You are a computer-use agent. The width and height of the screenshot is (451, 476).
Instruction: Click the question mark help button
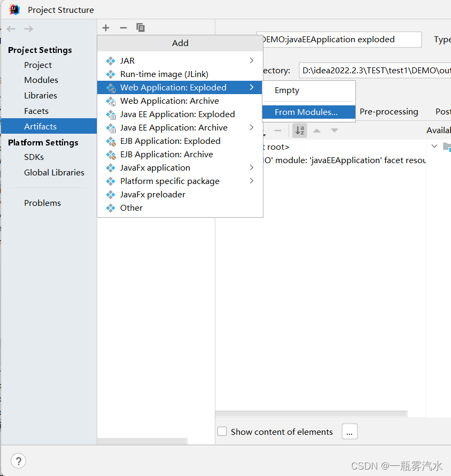pos(19,461)
